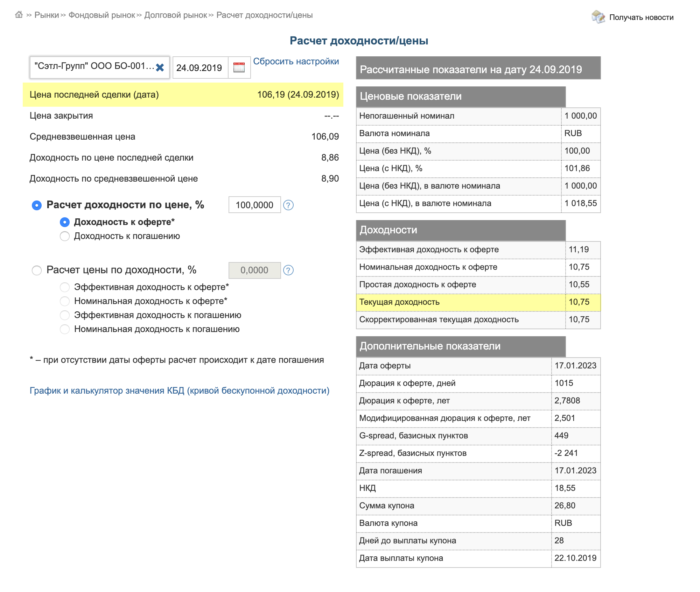Clear the selected bond with X icon
Screen dimensions: 700x592
pyautogui.click(x=160, y=67)
